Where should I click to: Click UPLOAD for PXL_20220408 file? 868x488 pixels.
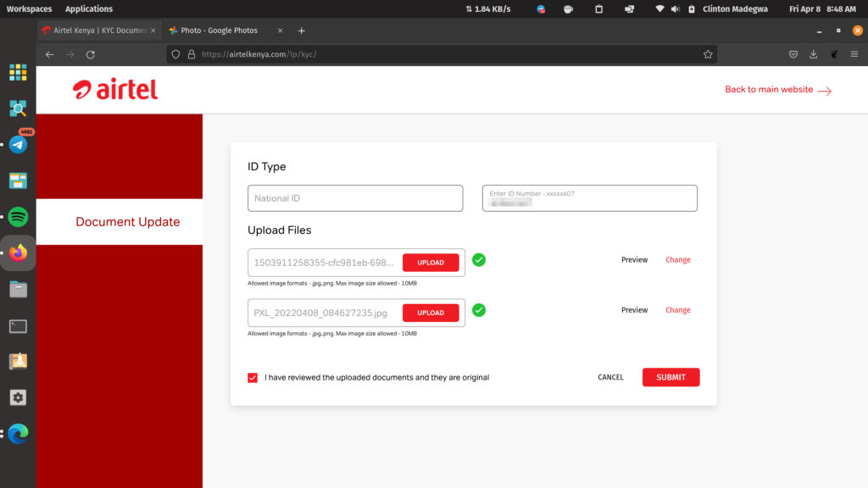point(431,313)
